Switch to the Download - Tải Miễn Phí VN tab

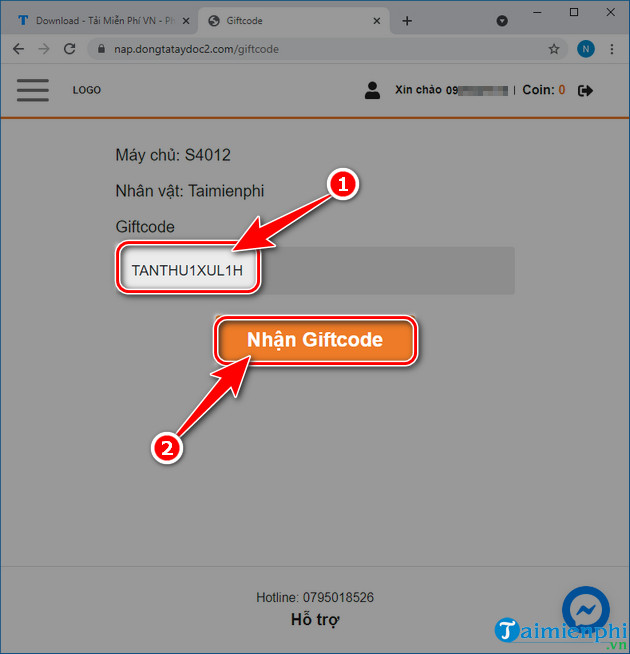[100, 20]
